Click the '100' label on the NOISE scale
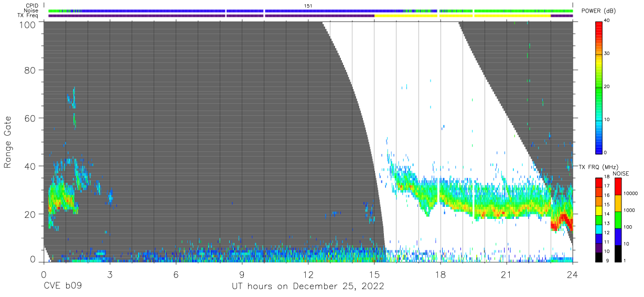 (x=627, y=227)
